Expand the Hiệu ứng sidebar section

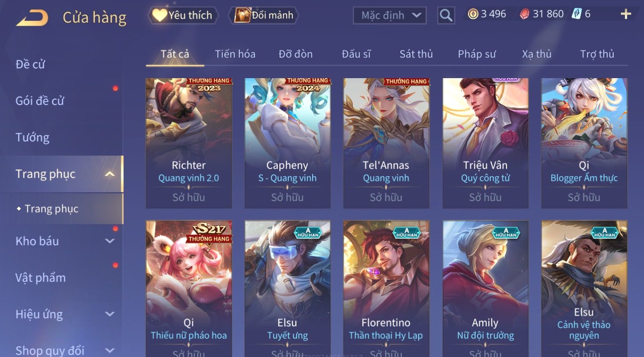[110, 314]
